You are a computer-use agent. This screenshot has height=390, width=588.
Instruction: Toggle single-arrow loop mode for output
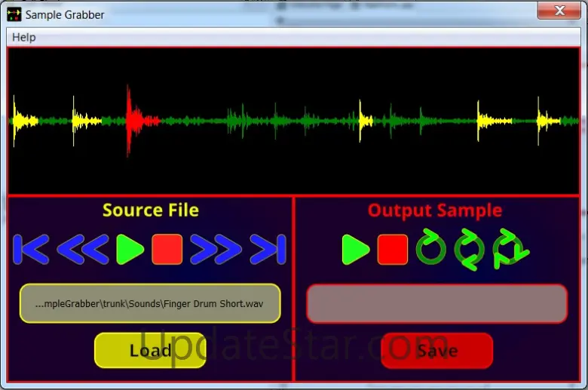pyautogui.click(x=431, y=249)
